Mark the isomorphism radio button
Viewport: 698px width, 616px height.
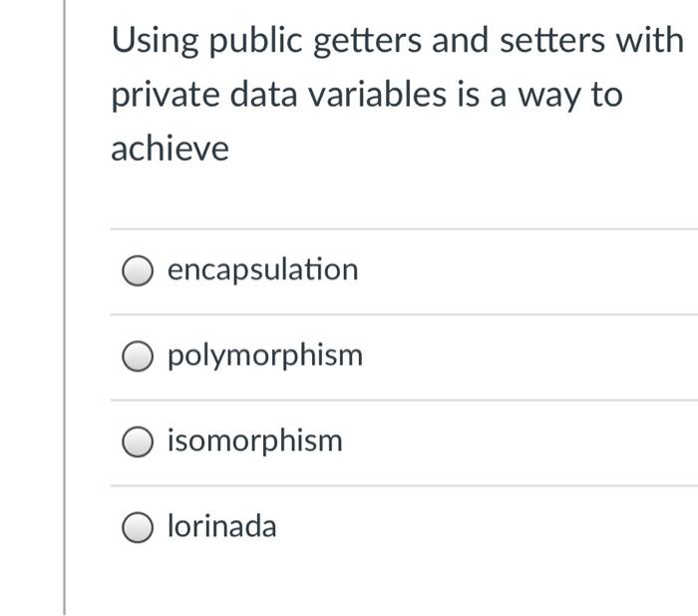click(138, 442)
